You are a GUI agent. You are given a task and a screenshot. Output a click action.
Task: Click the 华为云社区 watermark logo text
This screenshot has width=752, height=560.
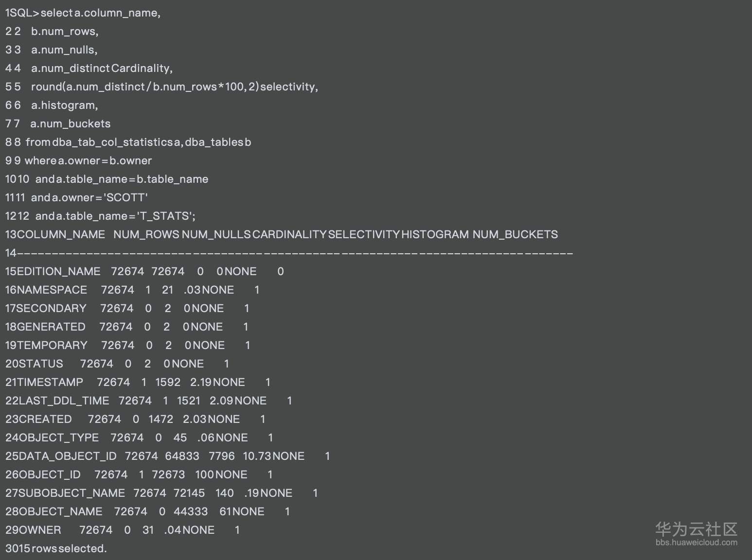696,529
